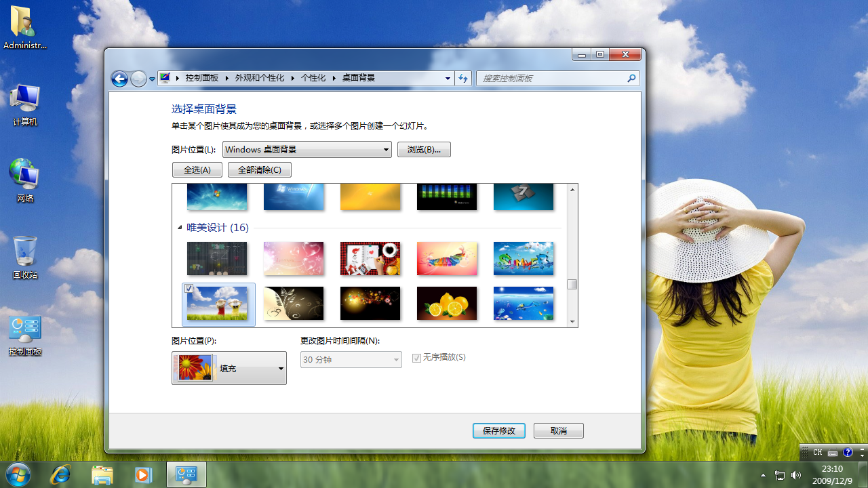Open the recent pages dropdown arrow
This screenshot has width=868, height=488.
[152, 79]
